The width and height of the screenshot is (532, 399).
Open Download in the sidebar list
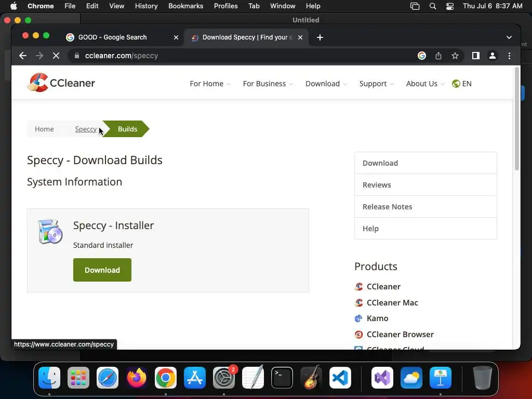pyautogui.click(x=425, y=163)
